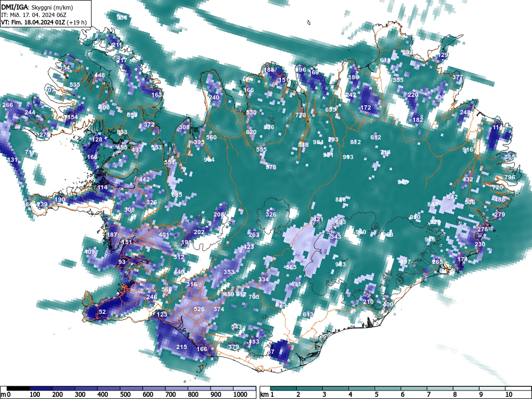The height and width of the screenshot is (399, 532).
Task: Click the map value 169
Action: 313,72
